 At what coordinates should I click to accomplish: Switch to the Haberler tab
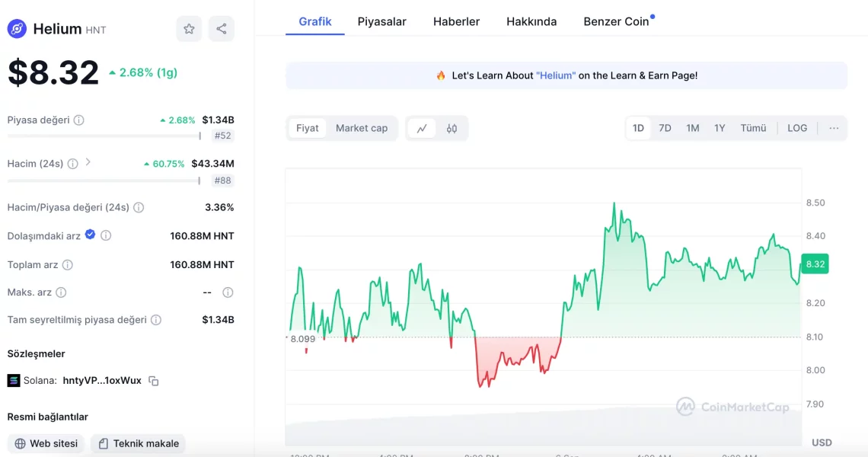pyautogui.click(x=456, y=21)
